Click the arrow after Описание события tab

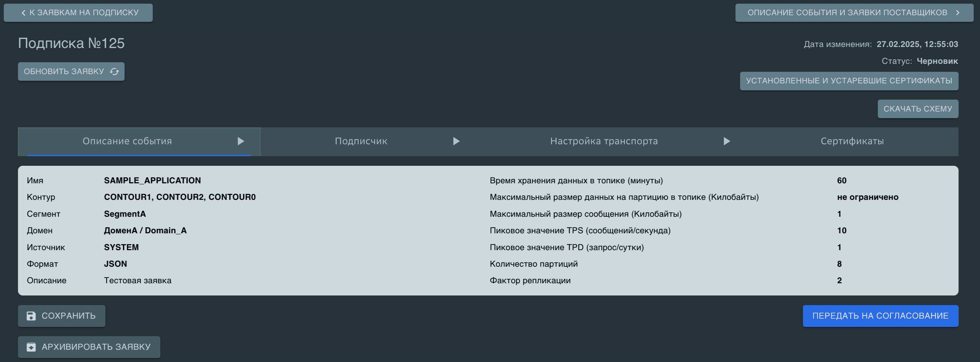(240, 141)
